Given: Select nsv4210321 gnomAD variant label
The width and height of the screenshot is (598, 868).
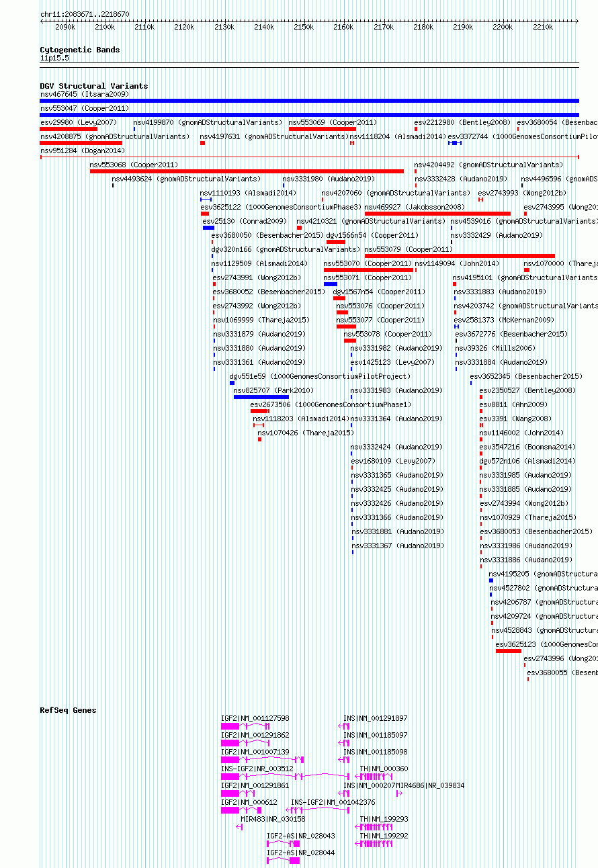Looking at the screenshot, I should click(x=370, y=221).
